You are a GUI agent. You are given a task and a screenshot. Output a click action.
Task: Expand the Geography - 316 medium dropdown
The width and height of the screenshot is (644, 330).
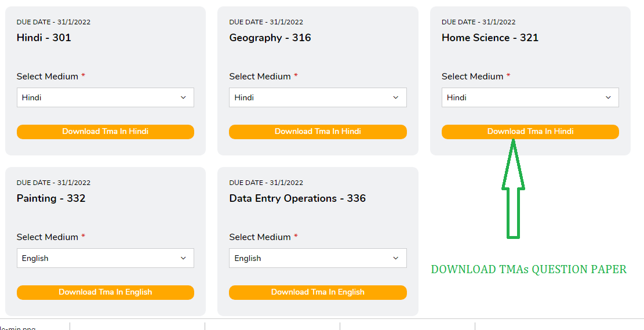[x=318, y=97]
